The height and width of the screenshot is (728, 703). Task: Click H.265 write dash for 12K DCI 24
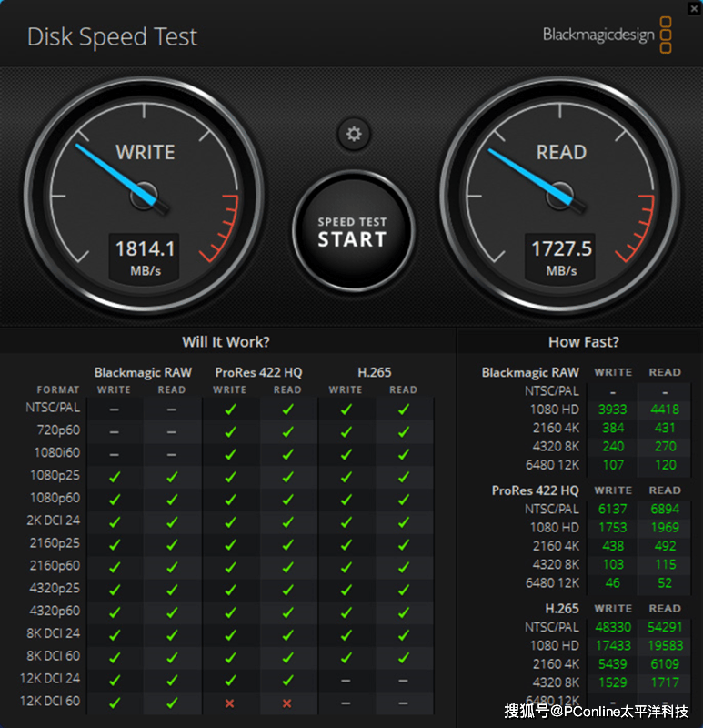[x=346, y=680]
